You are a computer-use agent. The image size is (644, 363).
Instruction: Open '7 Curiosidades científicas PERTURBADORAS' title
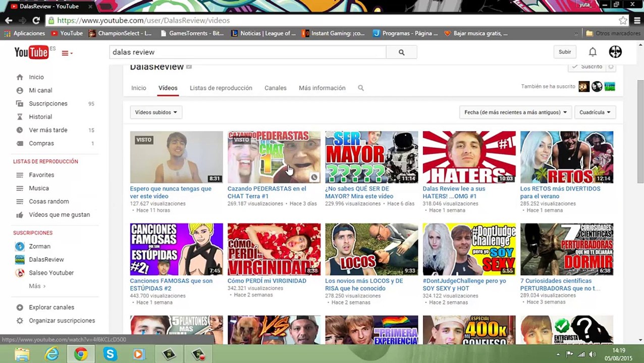pos(560,285)
